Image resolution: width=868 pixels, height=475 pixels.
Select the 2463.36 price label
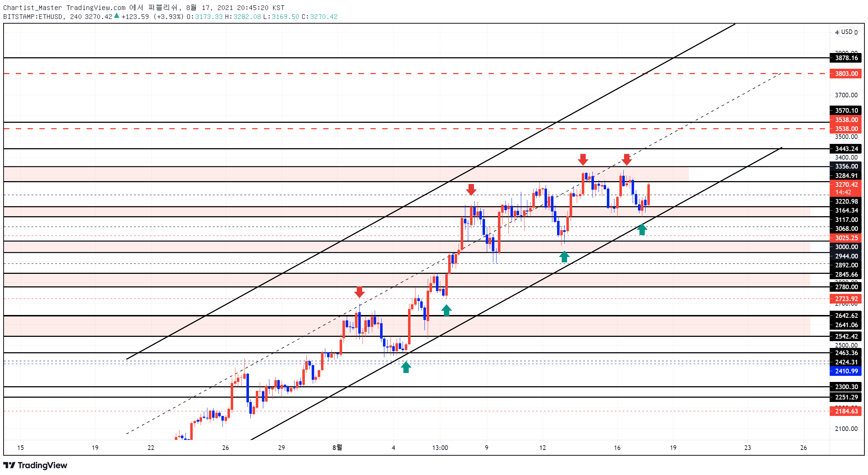pyautogui.click(x=846, y=353)
